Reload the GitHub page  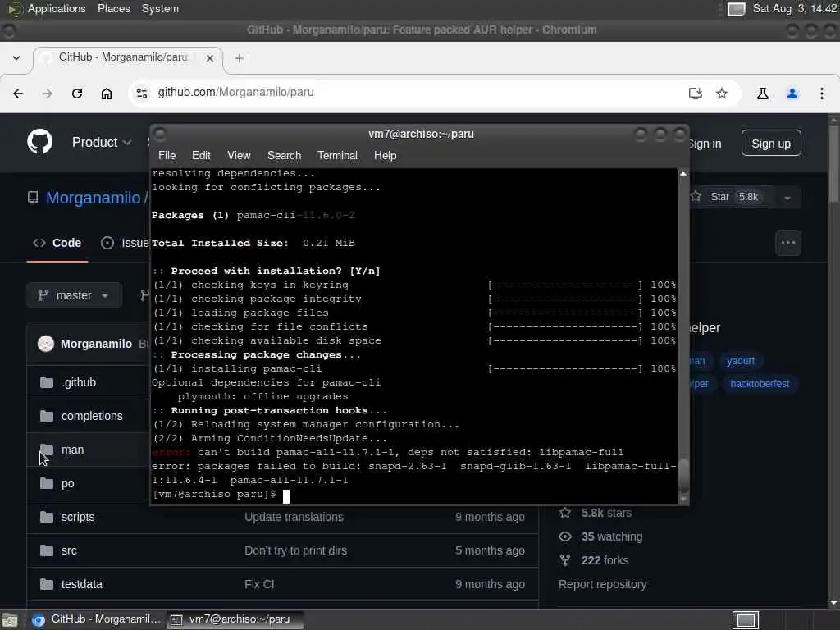coord(77,94)
